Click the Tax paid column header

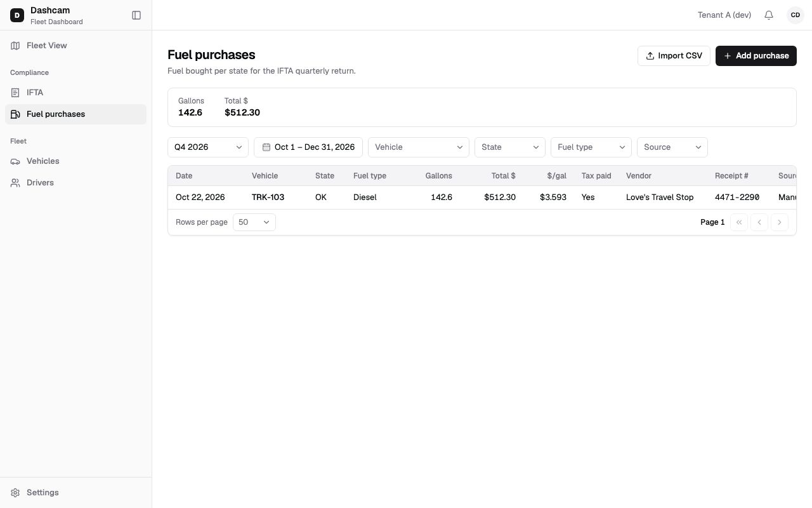coord(596,176)
